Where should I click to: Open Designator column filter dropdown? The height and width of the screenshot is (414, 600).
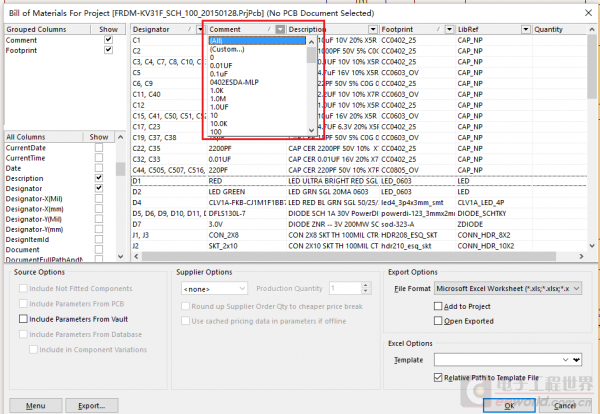click(200, 29)
